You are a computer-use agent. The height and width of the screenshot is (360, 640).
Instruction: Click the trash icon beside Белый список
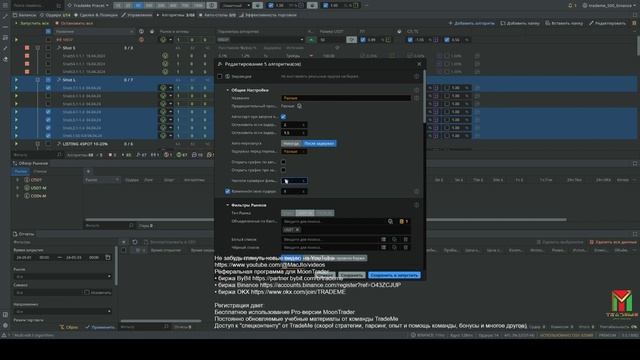[x=406, y=240]
